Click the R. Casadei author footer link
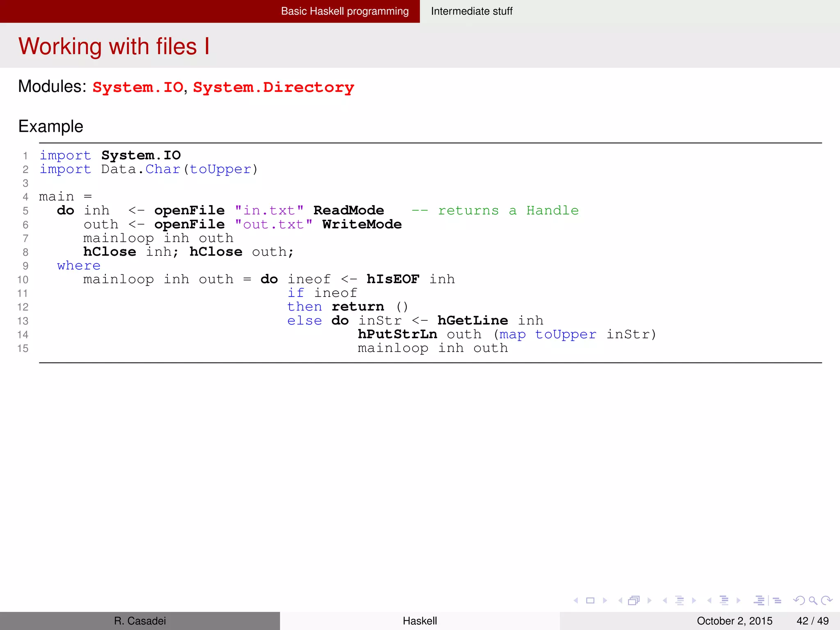The height and width of the screenshot is (630, 840). (x=140, y=621)
